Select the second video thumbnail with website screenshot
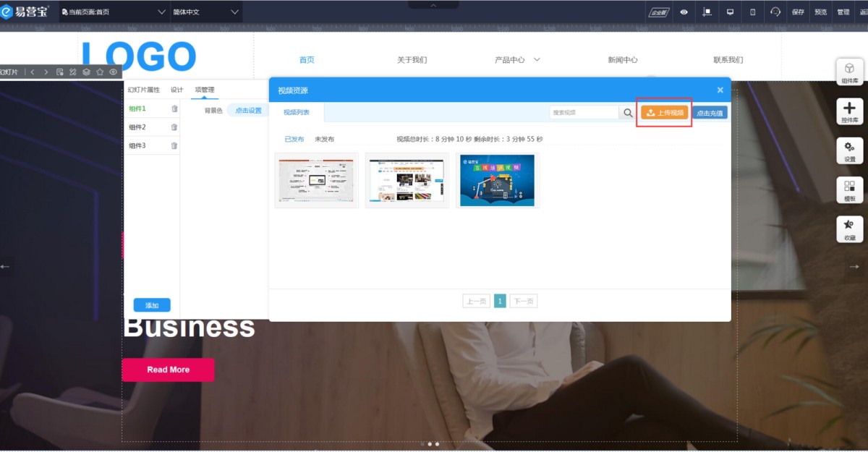The width and height of the screenshot is (868, 452). [x=407, y=180]
